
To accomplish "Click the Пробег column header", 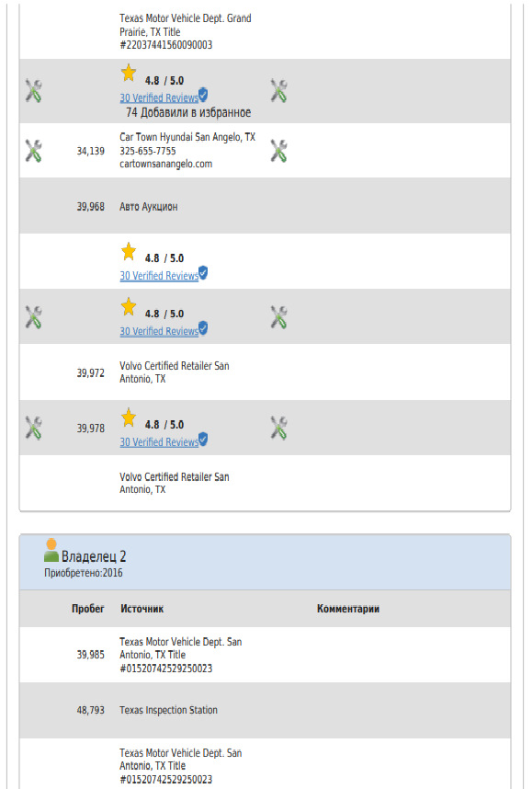I will pyautogui.click(x=88, y=609).
